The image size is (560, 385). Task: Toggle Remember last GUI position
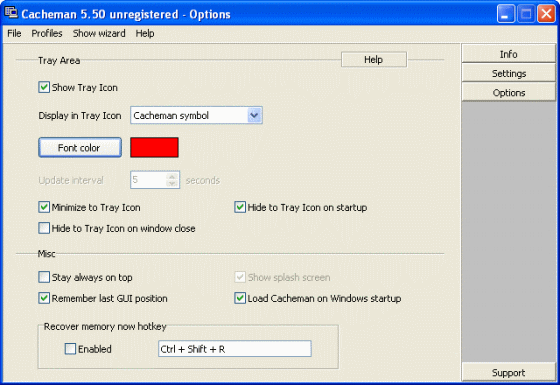[x=44, y=298]
